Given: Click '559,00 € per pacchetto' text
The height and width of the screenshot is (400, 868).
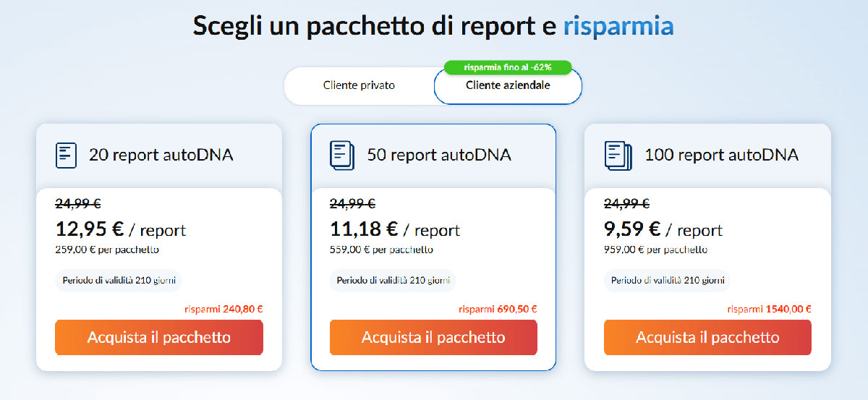Looking at the screenshot, I should 381,250.
